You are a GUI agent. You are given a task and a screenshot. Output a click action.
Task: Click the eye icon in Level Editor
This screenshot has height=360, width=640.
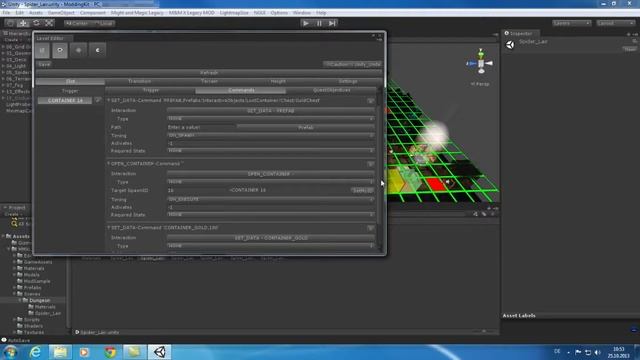tap(60, 50)
